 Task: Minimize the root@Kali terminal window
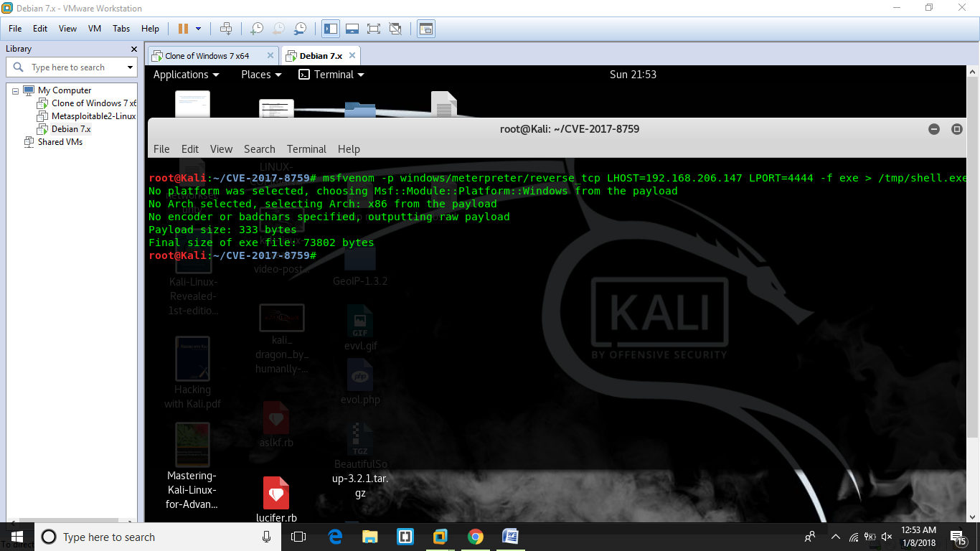click(934, 129)
